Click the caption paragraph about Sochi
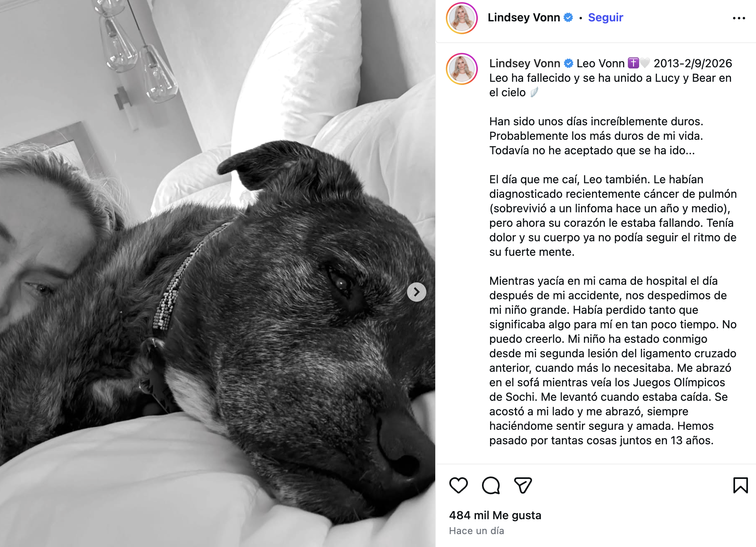756x547 pixels. click(613, 361)
